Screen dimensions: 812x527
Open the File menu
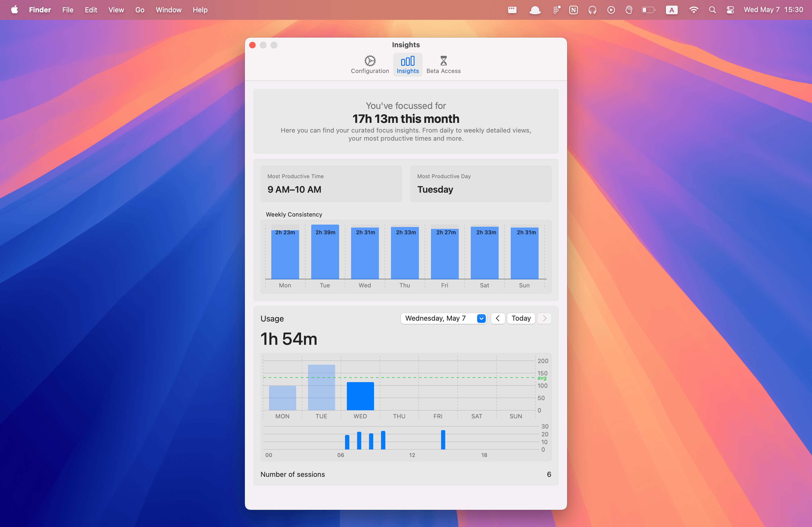pos(68,10)
